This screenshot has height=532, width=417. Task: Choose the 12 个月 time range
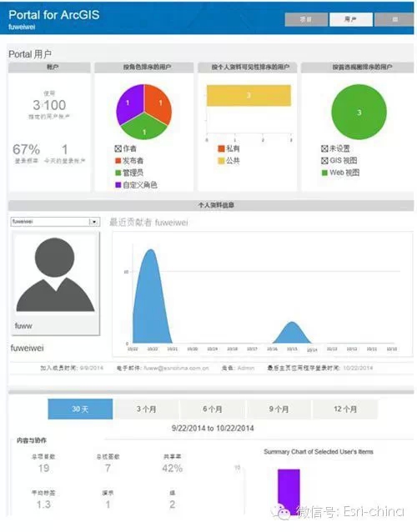(x=345, y=409)
